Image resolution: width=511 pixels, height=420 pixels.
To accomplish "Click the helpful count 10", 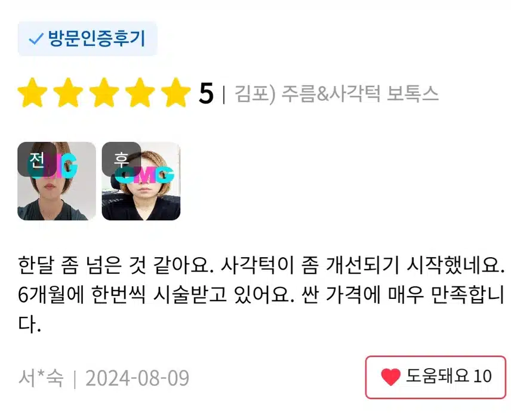I will (x=482, y=376).
